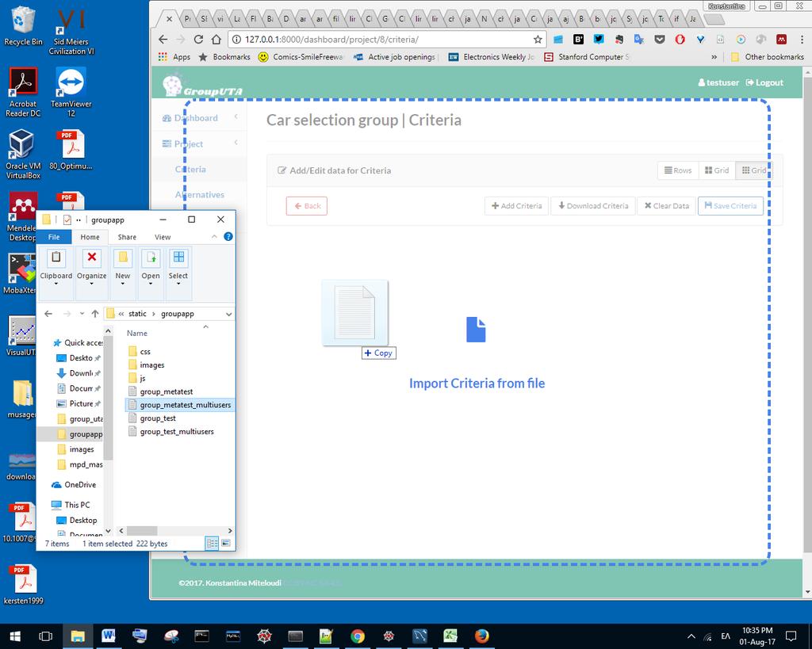Open the Windows Start menu
The image size is (812, 649).
[15, 636]
